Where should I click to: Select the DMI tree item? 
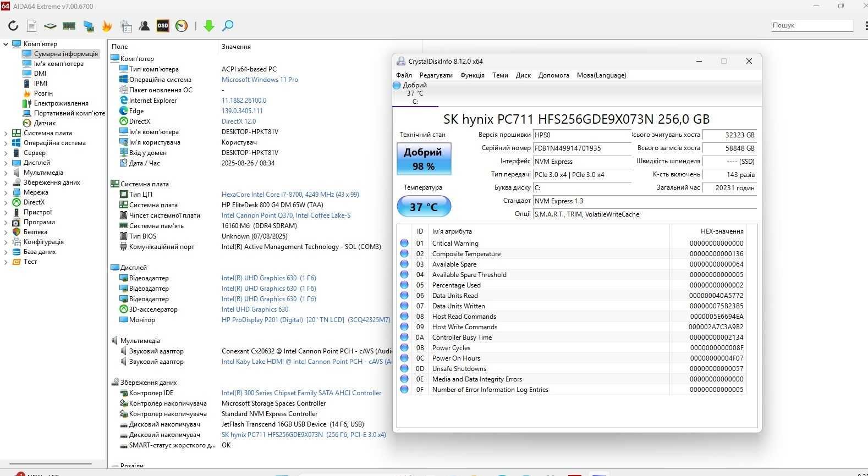[x=40, y=74]
